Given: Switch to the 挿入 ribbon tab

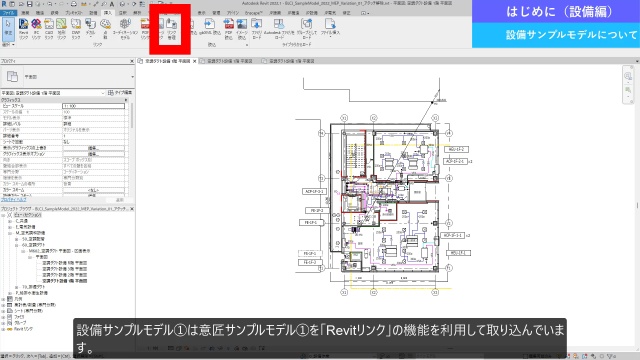Looking at the screenshot, I should pyautogui.click(x=107, y=13).
